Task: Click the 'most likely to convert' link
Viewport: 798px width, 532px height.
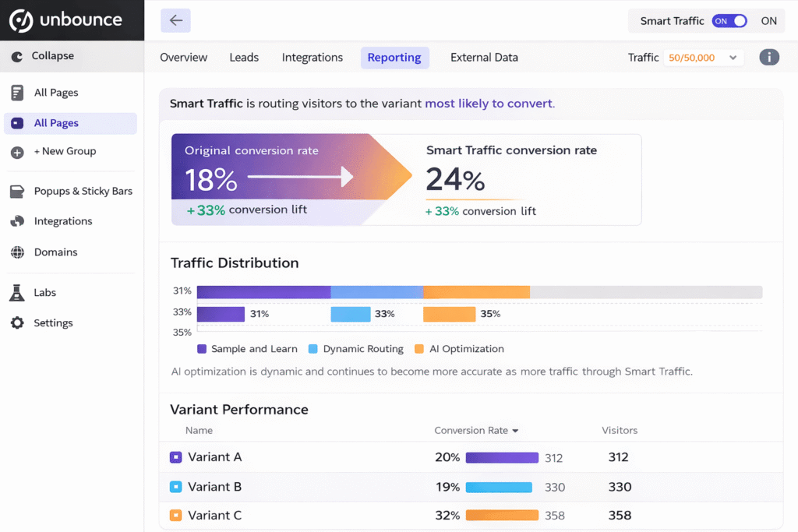Action: [489, 102]
